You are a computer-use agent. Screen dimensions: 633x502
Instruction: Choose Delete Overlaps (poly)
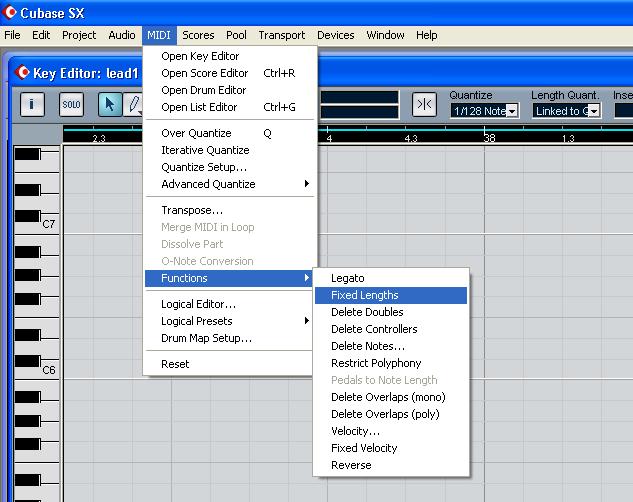(x=391, y=414)
